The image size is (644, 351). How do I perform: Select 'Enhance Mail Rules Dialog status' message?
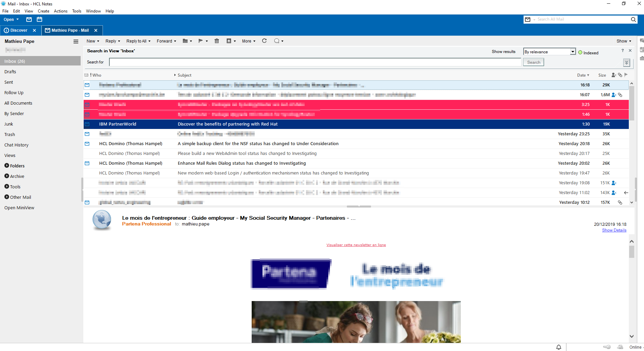click(x=356, y=163)
